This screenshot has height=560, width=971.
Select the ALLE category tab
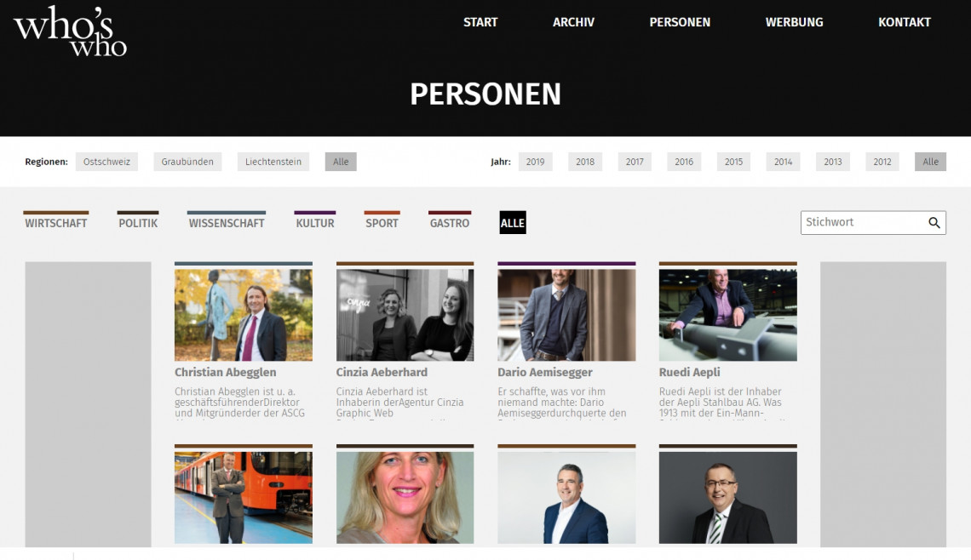513,223
